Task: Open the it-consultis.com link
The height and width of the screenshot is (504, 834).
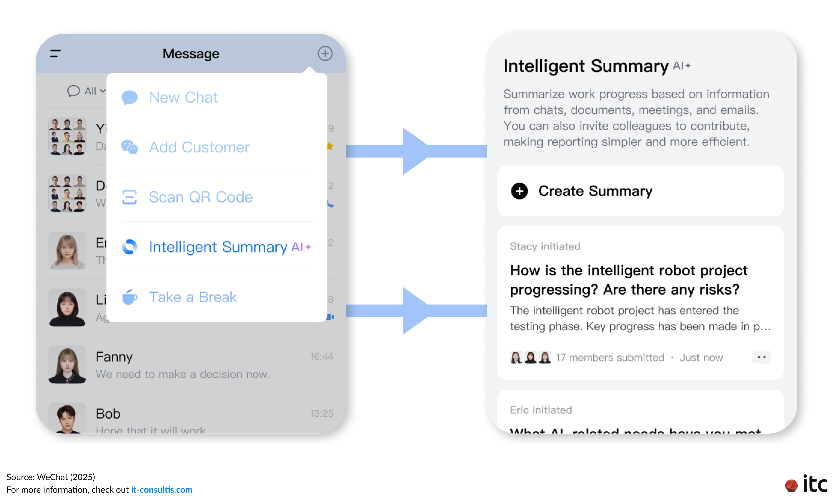Action: [161, 490]
